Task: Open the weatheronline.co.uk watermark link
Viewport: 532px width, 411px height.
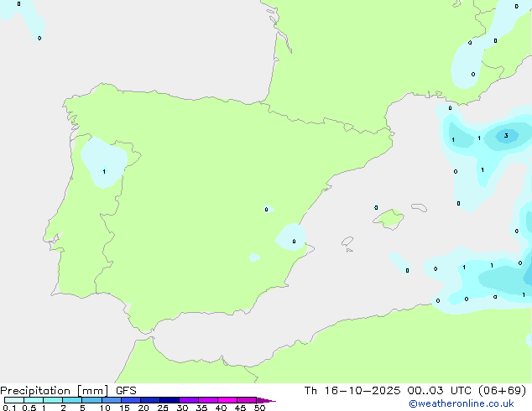Action: (473, 403)
